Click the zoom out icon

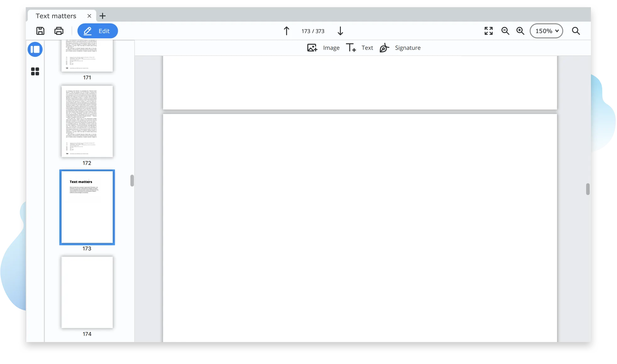point(505,31)
